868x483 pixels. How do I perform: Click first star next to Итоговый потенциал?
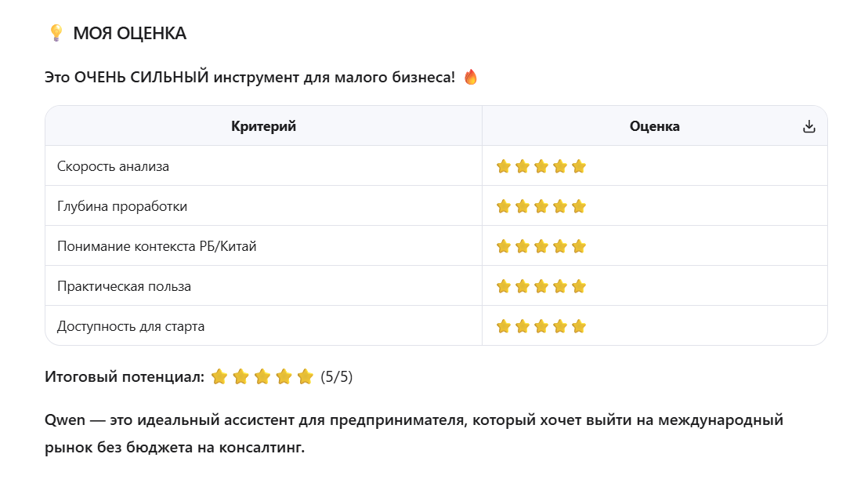click(219, 377)
